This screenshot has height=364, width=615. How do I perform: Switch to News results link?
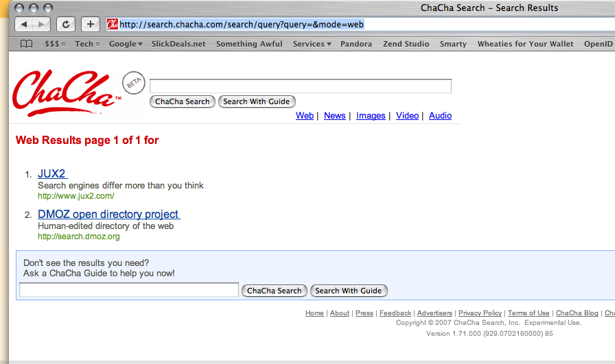click(x=334, y=116)
